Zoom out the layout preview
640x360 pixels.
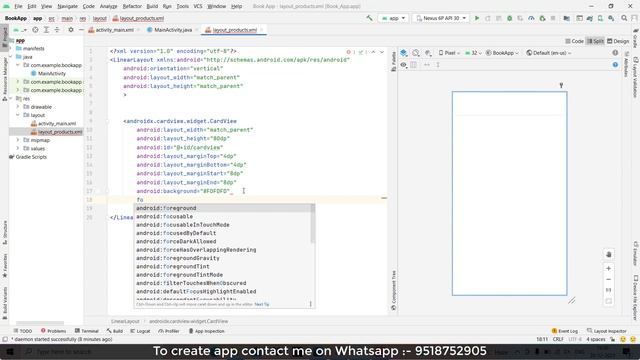(609, 280)
